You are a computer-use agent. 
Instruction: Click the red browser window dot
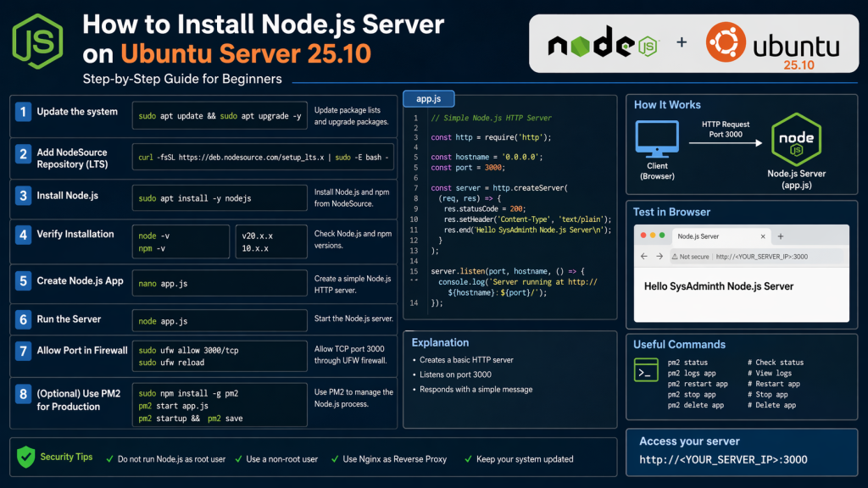point(643,236)
